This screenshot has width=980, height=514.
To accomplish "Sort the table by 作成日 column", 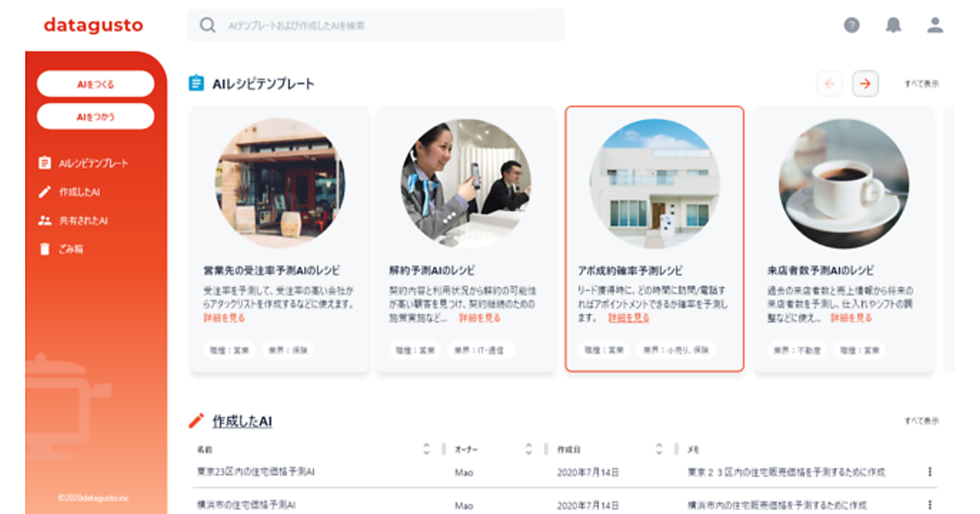I will [659, 450].
